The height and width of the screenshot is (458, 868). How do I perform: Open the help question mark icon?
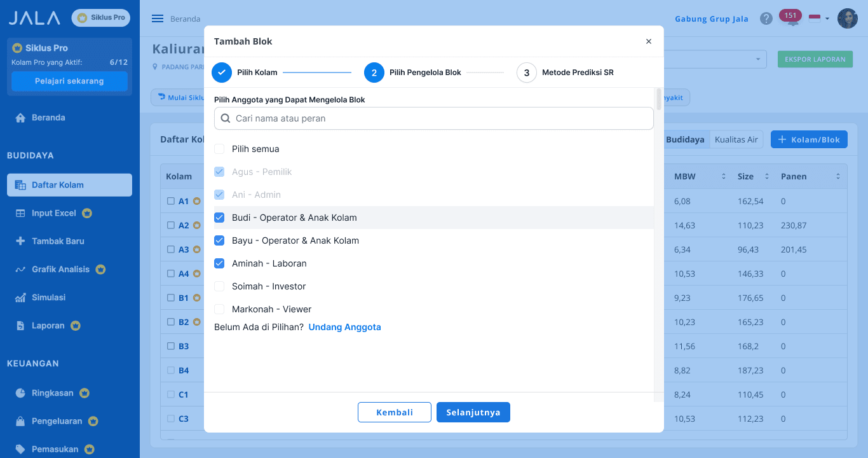(x=766, y=18)
